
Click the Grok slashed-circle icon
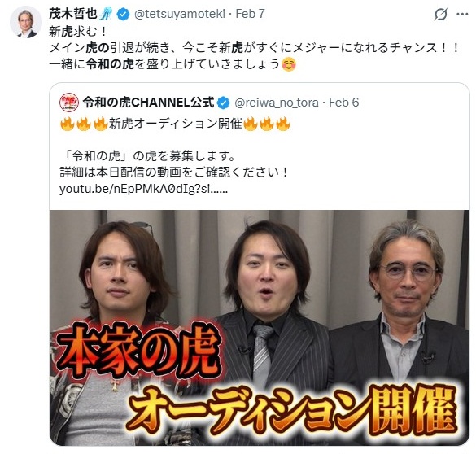pos(441,15)
